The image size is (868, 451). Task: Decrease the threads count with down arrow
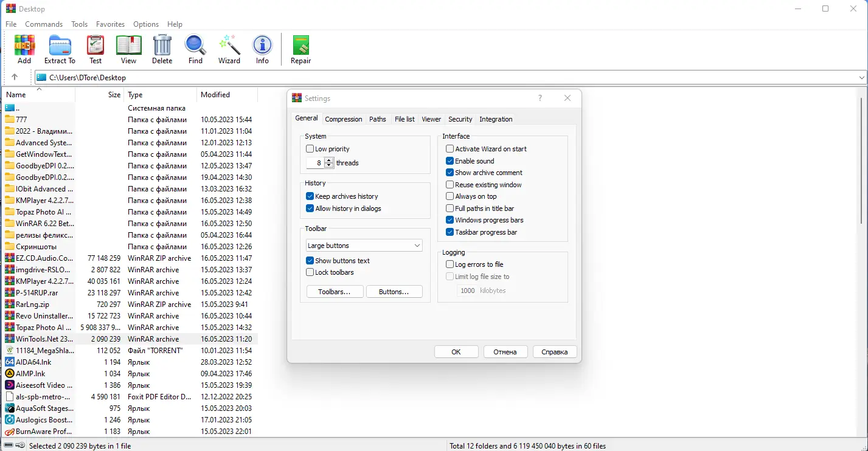329,165
